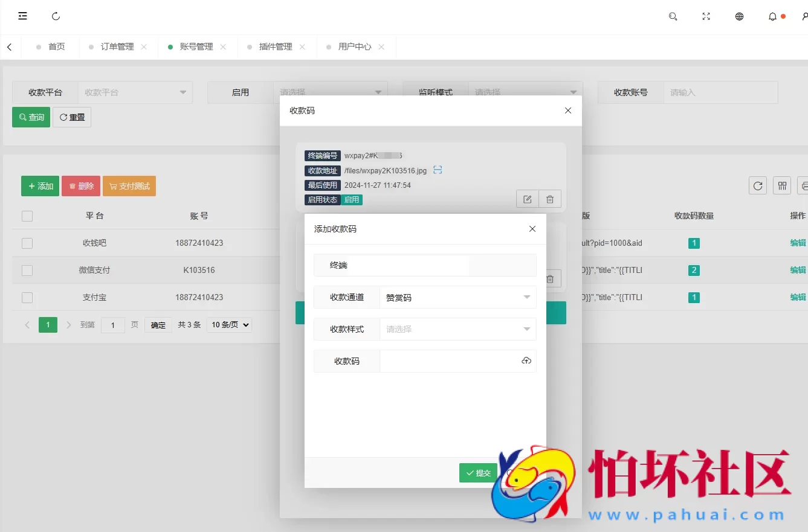Image resolution: width=808 pixels, height=532 pixels.
Task: Open notifications via the bell icon
Action: [x=772, y=16]
